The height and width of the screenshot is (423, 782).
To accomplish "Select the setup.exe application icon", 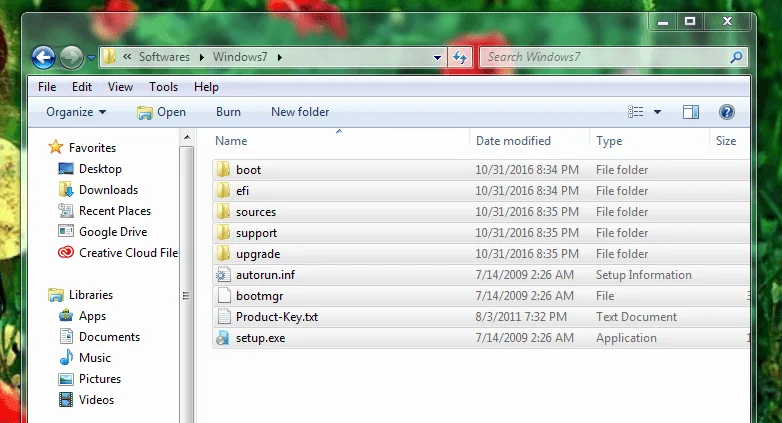I will [223, 338].
